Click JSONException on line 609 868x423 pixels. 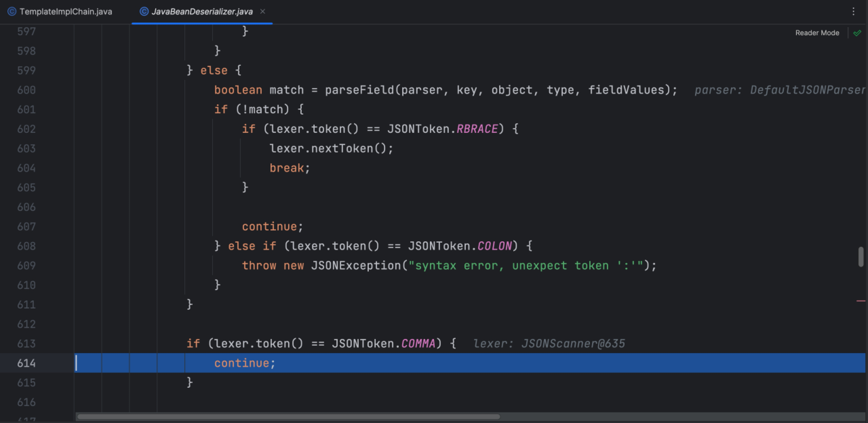pyautogui.click(x=356, y=266)
